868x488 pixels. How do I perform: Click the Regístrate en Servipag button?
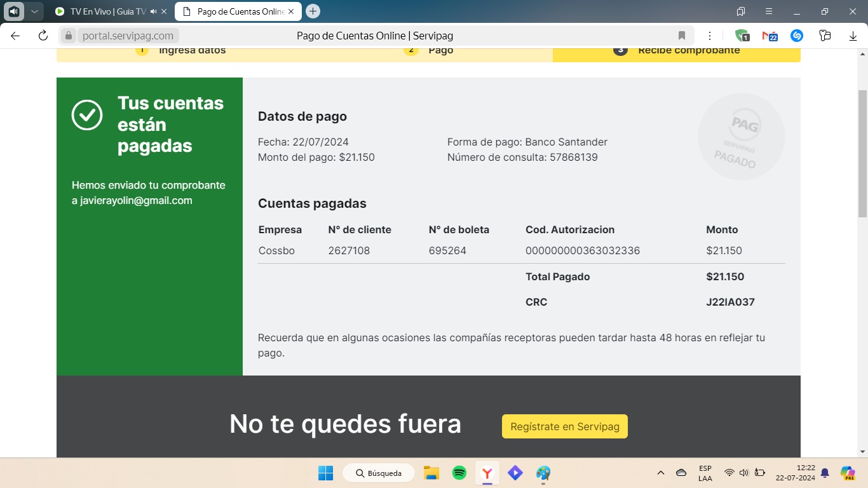click(564, 426)
